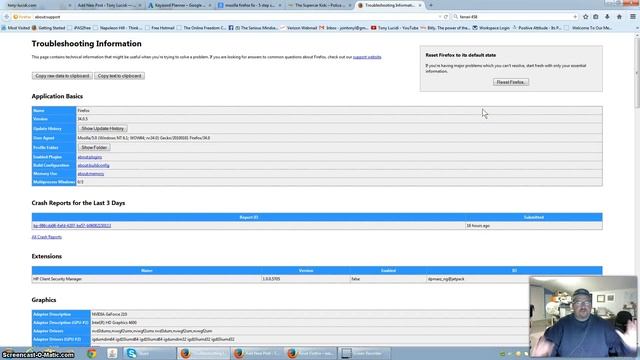640x360 pixels.
Task: Open the about:memory link
Action: coord(91,174)
